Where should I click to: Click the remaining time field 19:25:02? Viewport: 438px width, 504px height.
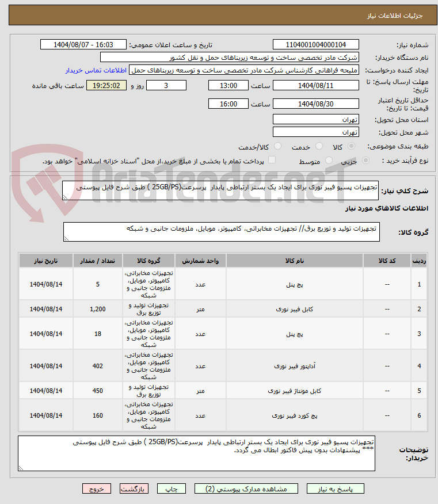[x=106, y=86]
